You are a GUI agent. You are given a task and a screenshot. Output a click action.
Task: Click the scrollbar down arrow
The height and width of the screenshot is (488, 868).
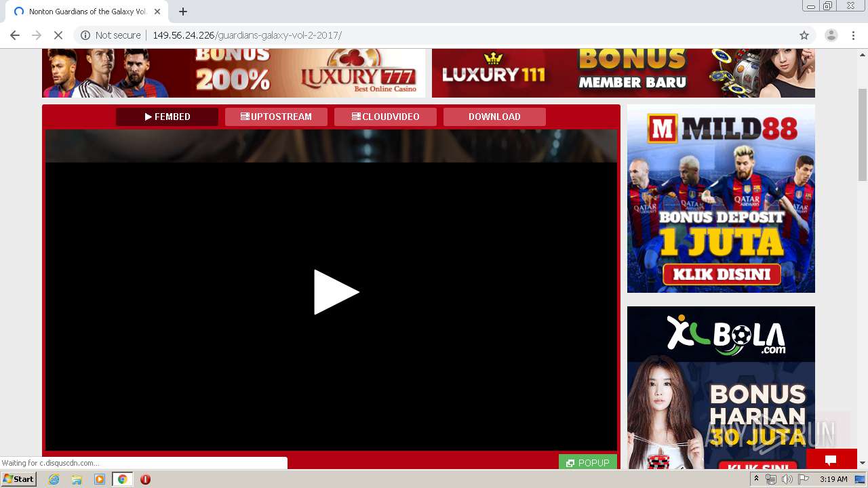tap(863, 464)
